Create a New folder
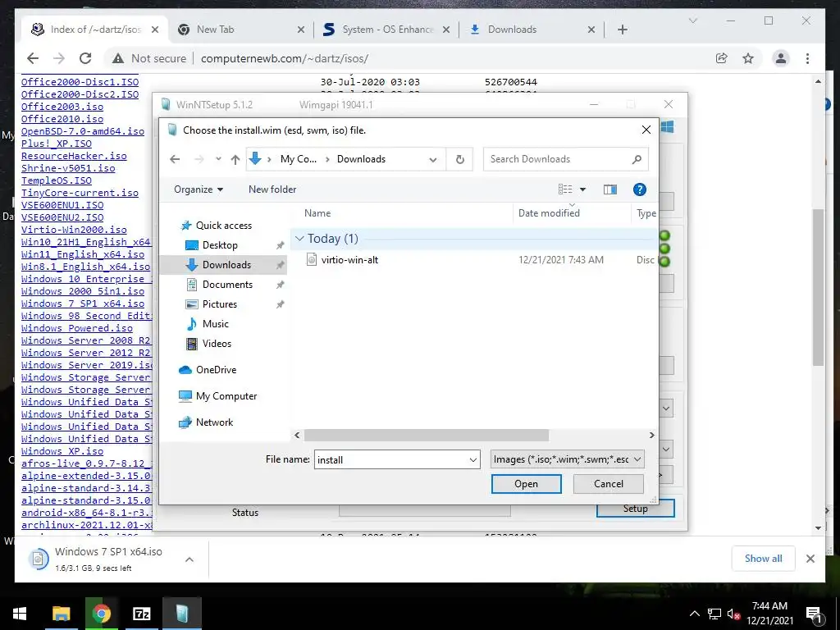 point(272,189)
